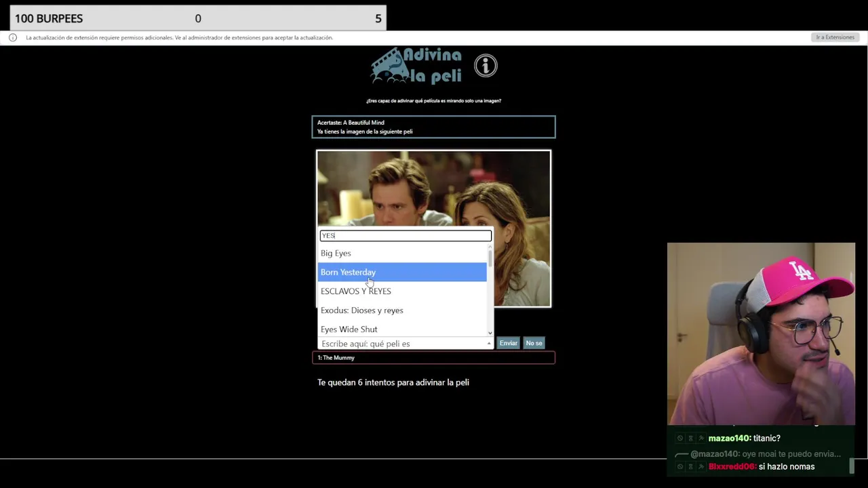Image resolution: width=868 pixels, height=488 pixels.
Task: Click the Adivina la peli logo
Action: [x=416, y=66]
